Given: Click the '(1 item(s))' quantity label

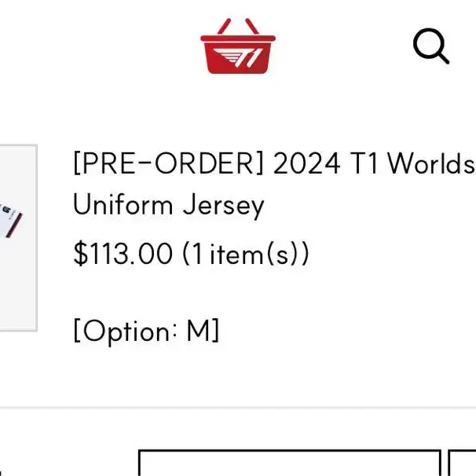Looking at the screenshot, I should [x=246, y=254].
